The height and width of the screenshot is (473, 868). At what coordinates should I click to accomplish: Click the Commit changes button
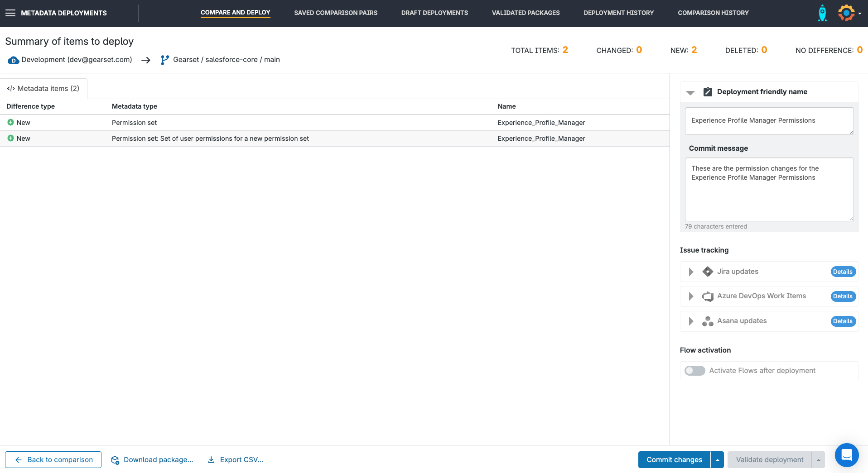point(674,460)
